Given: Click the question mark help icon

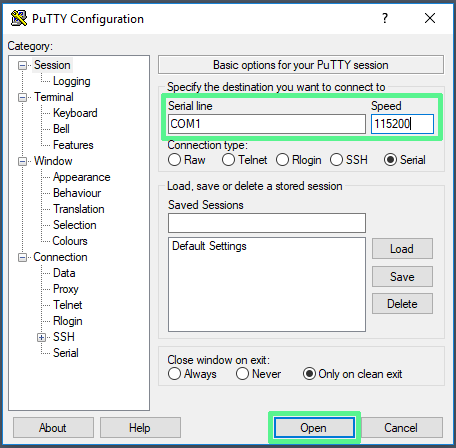Looking at the screenshot, I should pos(385,18).
